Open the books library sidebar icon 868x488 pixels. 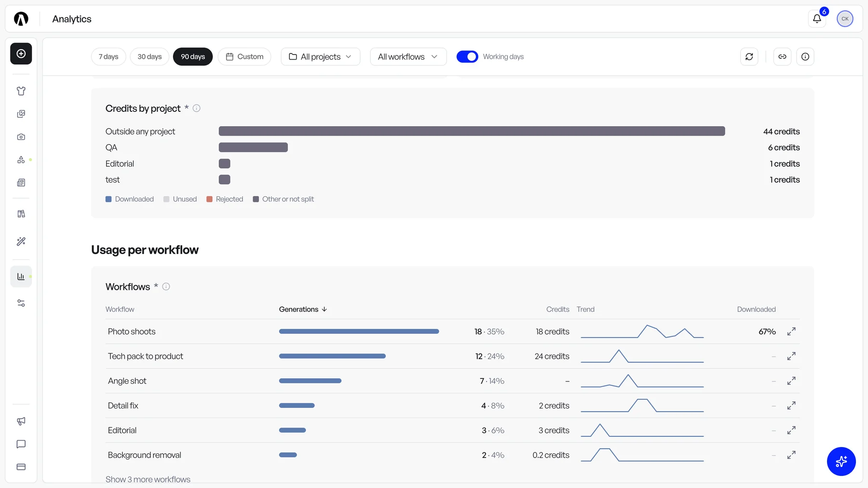point(21,214)
